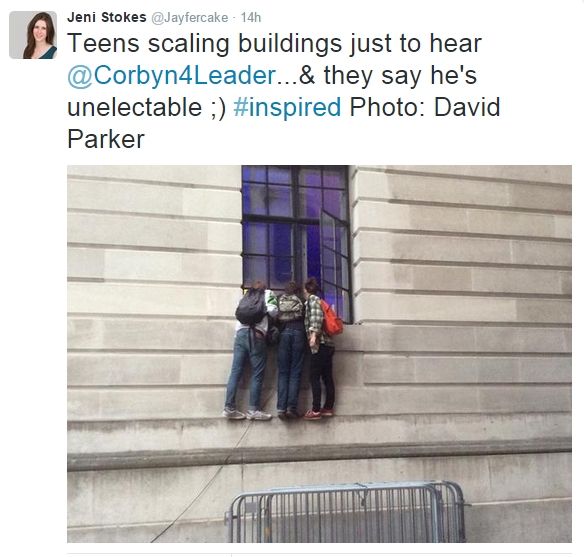Click the Jeni Stokes display name

(x=107, y=17)
